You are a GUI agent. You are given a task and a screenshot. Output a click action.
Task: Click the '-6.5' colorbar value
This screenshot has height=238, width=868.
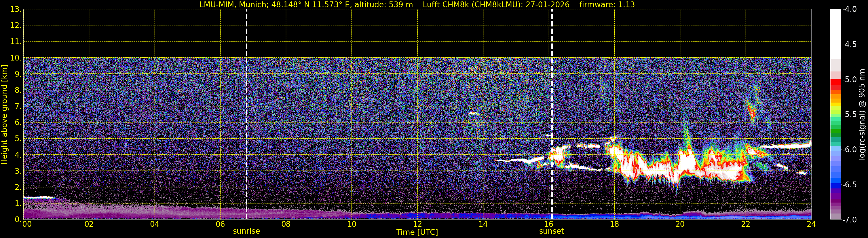[850, 185]
